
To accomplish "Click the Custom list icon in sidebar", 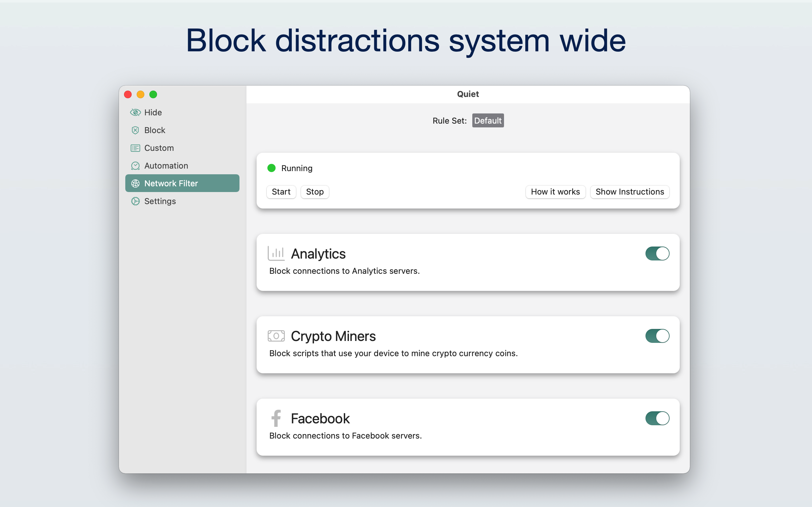I will pos(135,148).
